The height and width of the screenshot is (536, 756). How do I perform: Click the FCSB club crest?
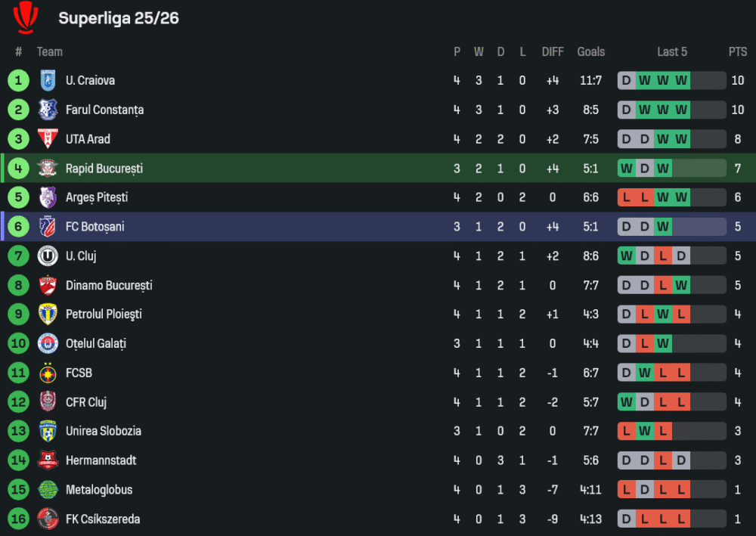[x=48, y=373]
